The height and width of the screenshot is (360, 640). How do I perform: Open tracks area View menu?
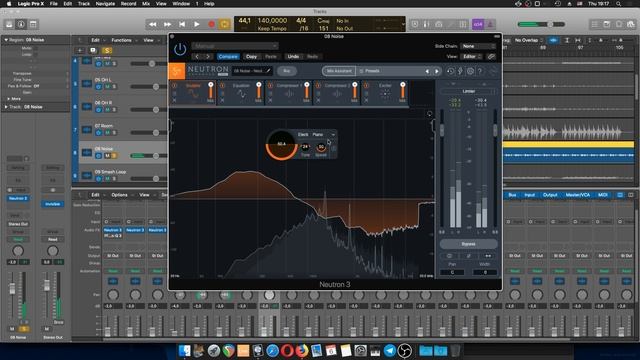tap(150, 40)
